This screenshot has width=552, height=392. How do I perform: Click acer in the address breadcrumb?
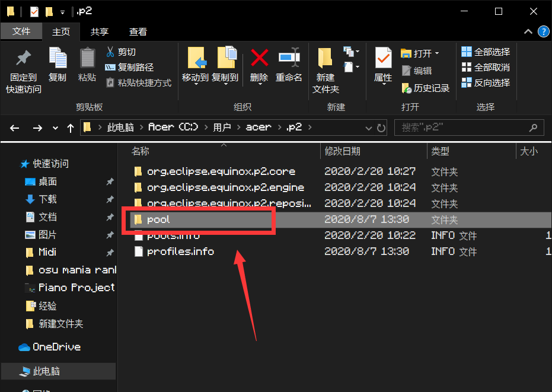point(259,127)
